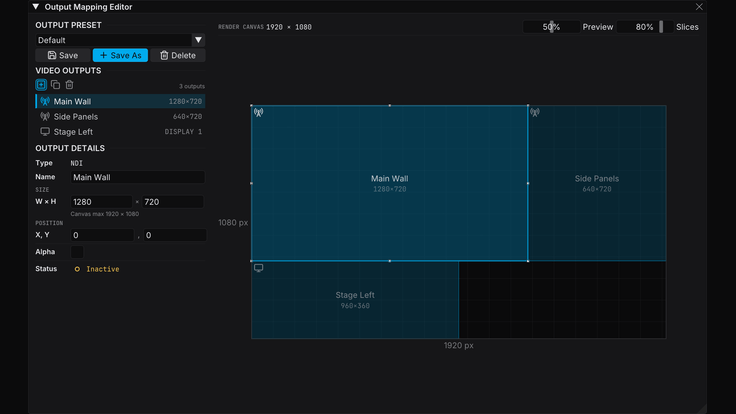This screenshot has width=736, height=414.
Task: Toggle the Alpha checkbox
Action: (x=77, y=252)
